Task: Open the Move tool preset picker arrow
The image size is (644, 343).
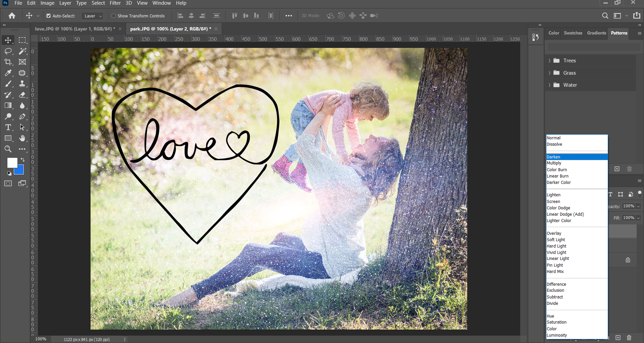Action: [38, 16]
